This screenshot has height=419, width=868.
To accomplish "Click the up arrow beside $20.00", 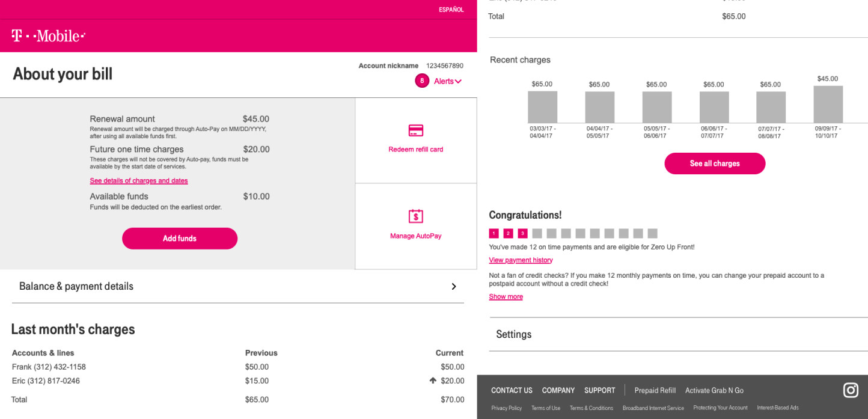I will [x=432, y=381].
